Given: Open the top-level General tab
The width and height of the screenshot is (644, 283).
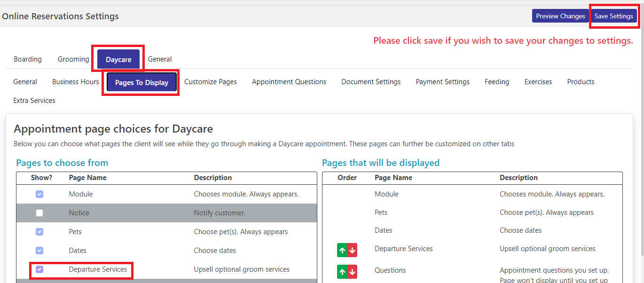Looking at the screenshot, I should point(160,59).
